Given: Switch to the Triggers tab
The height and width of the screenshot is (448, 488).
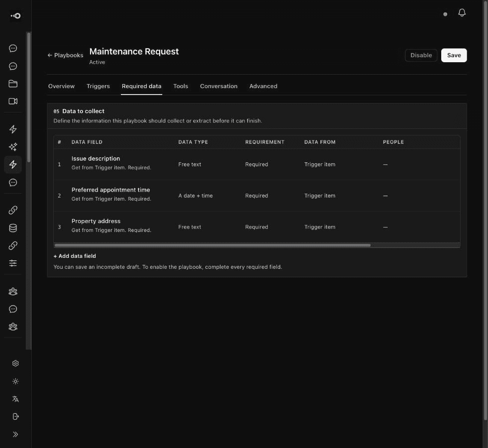Looking at the screenshot, I should pyautogui.click(x=98, y=86).
